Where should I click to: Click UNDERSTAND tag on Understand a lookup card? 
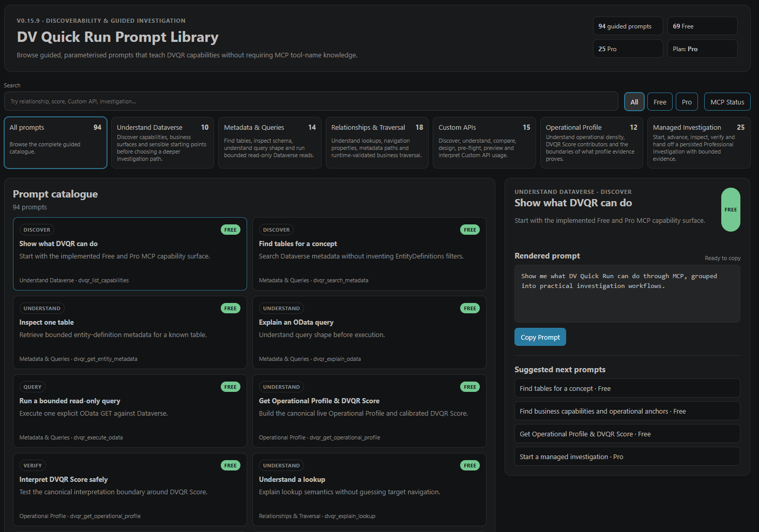pos(281,465)
